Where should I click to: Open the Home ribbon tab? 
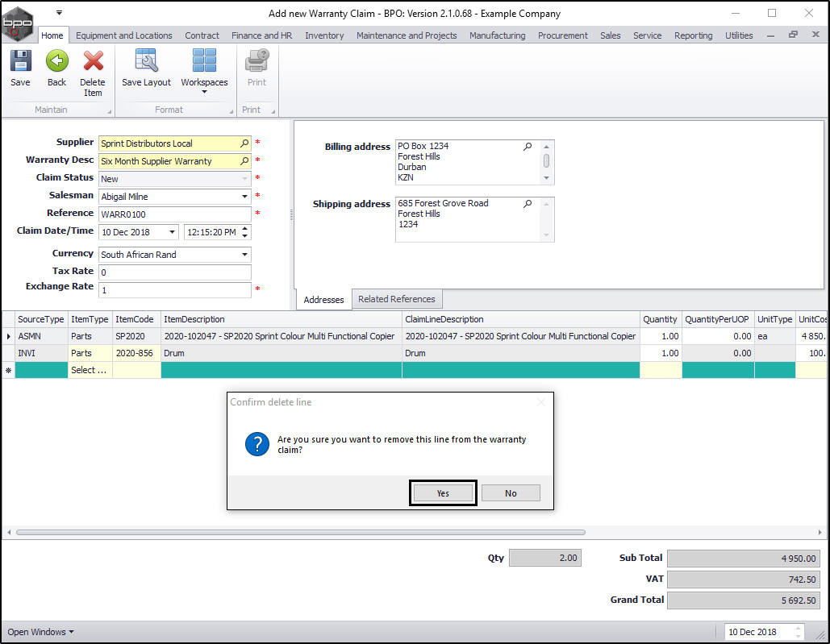52,35
